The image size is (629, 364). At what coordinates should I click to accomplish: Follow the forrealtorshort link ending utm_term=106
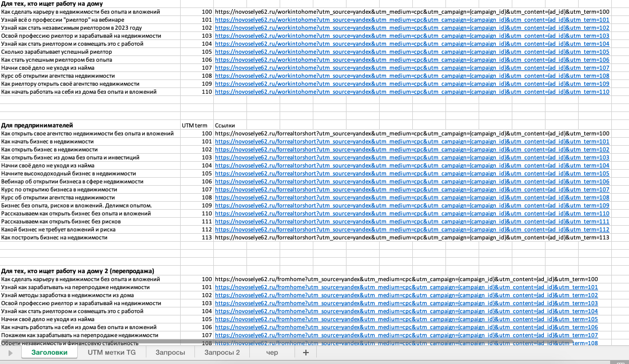point(412,182)
